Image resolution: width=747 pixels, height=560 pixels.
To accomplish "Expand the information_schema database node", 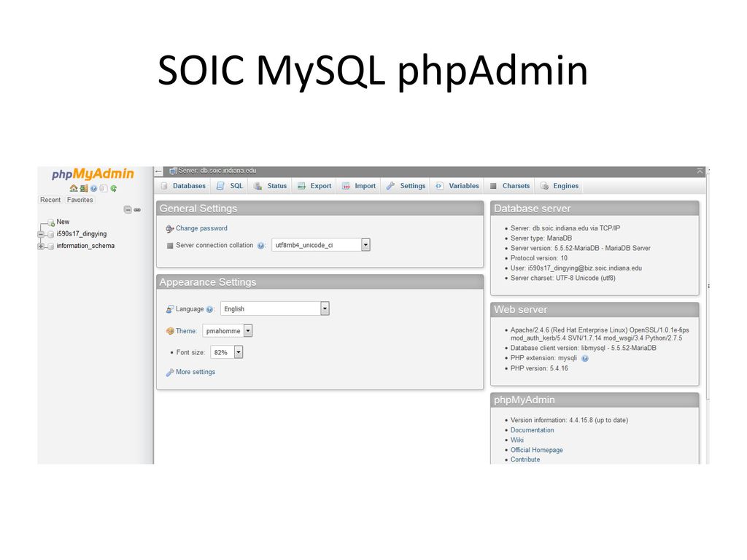I will pos(41,246).
